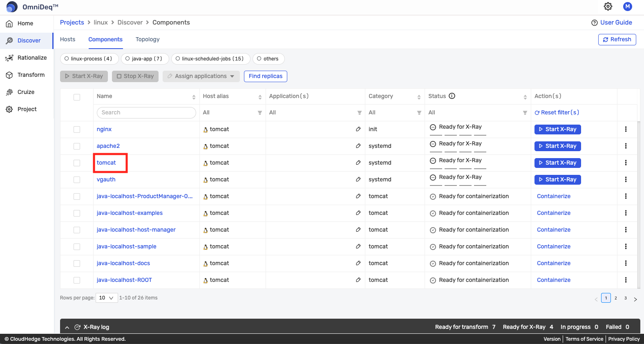Tick the checkbox for vgauth

pyautogui.click(x=77, y=179)
